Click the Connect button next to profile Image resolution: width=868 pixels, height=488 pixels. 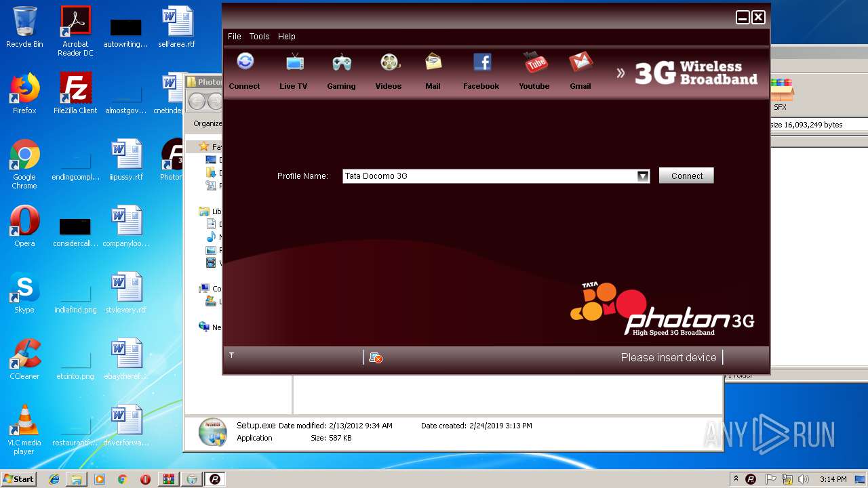coord(686,176)
